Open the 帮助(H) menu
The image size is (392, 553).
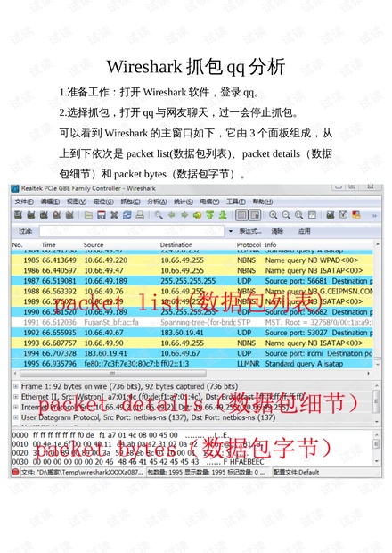(x=263, y=202)
